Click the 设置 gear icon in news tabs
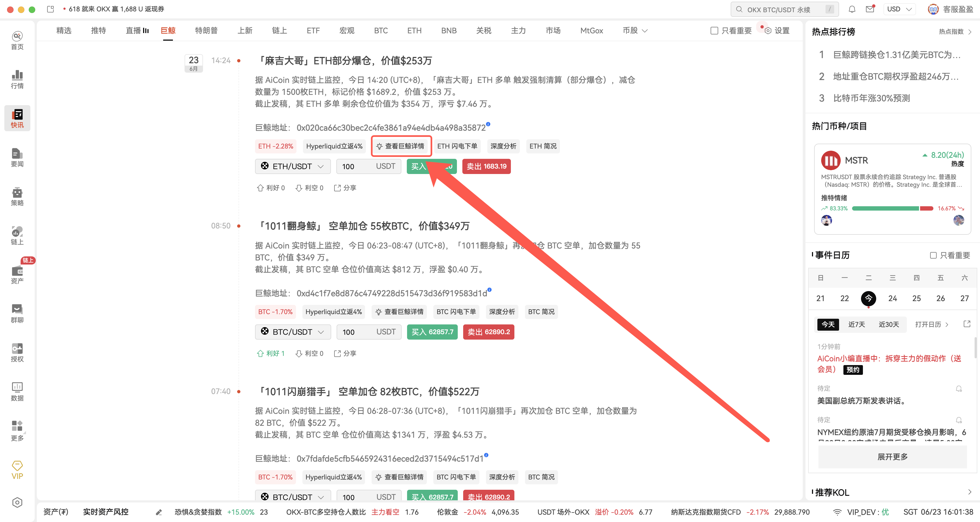The height and width of the screenshot is (522, 980). tap(768, 30)
